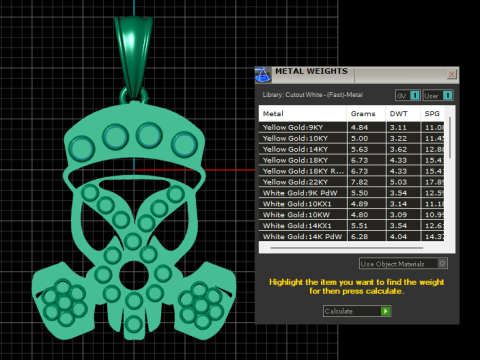480x360 pixels.
Task: Select the White Gold:10KX1 row
Action: (x=352, y=204)
